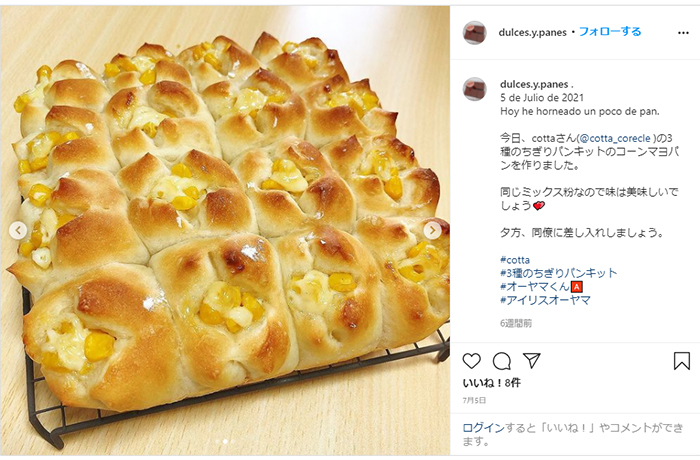Screen dimensions: 700x460
Task: Open dulces.y.panes username in header
Action: click(x=532, y=33)
